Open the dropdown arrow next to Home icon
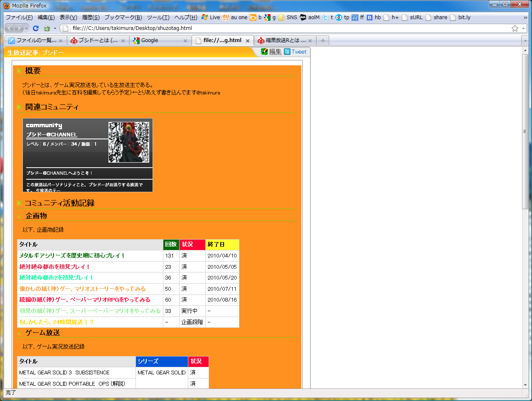This screenshot has height=401, width=532. pyautogui.click(x=55, y=28)
